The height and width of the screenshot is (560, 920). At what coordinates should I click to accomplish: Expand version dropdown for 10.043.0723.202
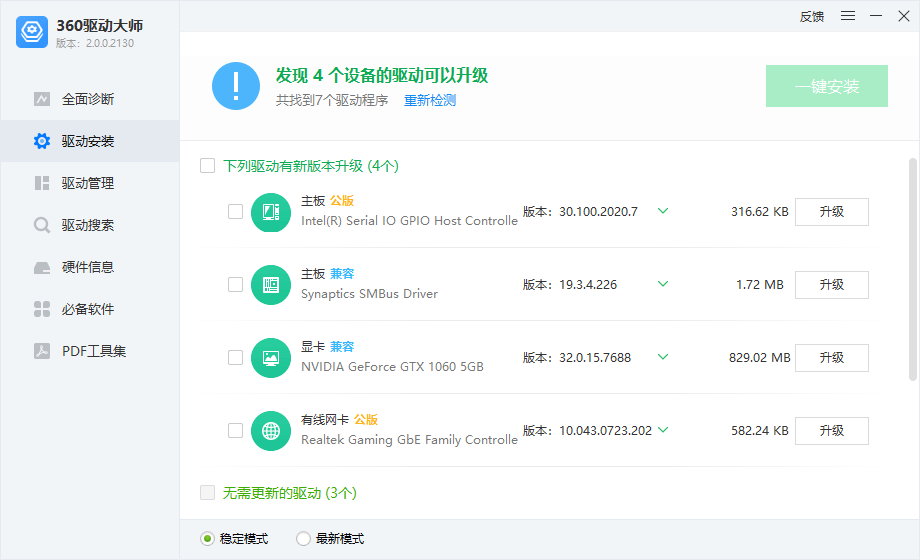click(x=663, y=430)
